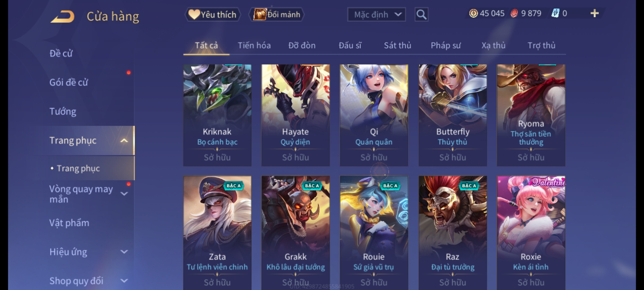Open Đổi mảnh fragment exchange chest

click(x=277, y=15)
